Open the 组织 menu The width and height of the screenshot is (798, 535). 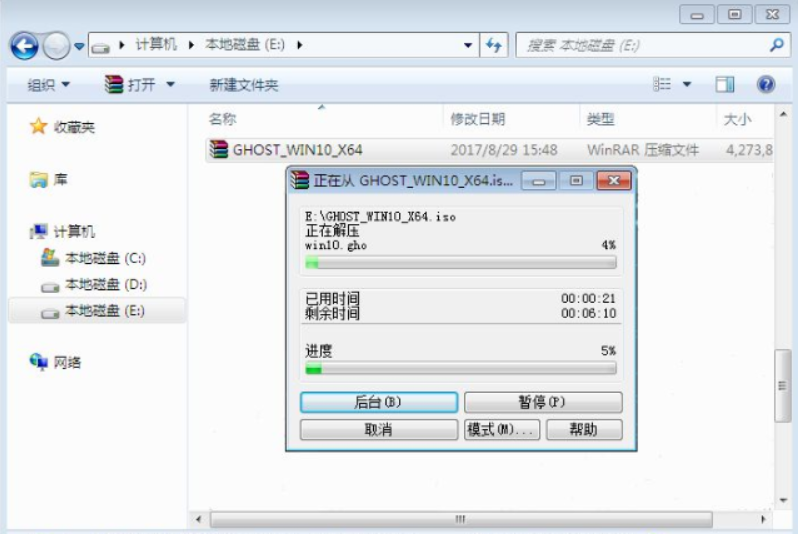(x=48, y=85)
